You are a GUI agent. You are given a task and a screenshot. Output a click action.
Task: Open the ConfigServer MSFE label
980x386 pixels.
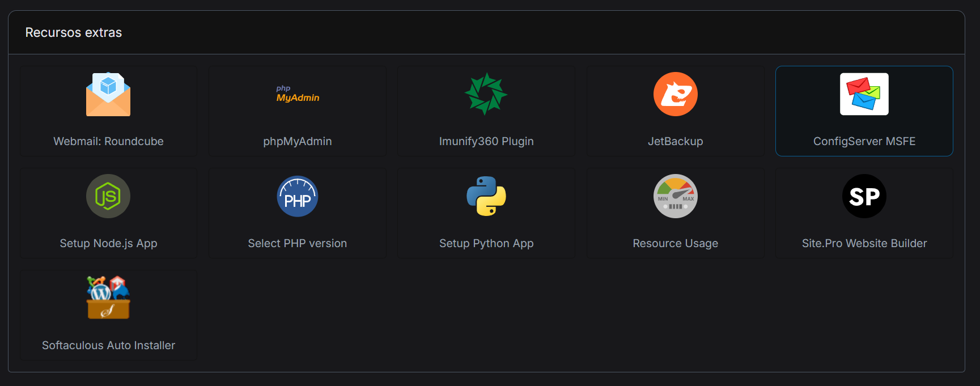tap(864, 141)
